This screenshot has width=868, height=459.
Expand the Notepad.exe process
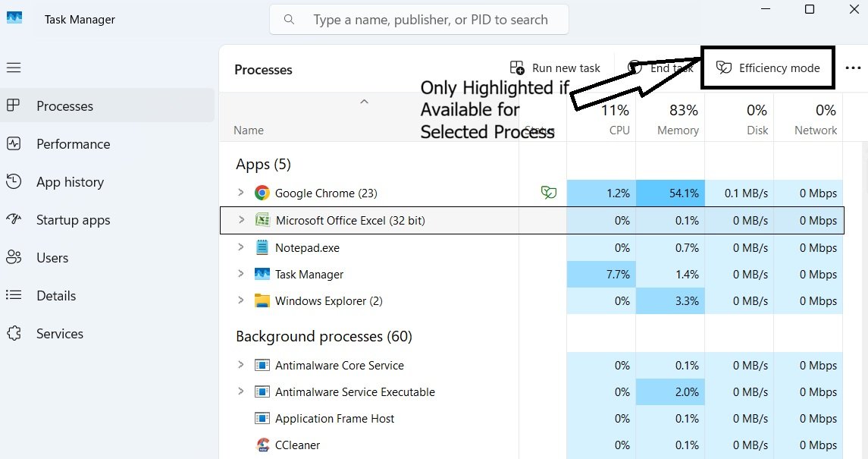point(241,247)
